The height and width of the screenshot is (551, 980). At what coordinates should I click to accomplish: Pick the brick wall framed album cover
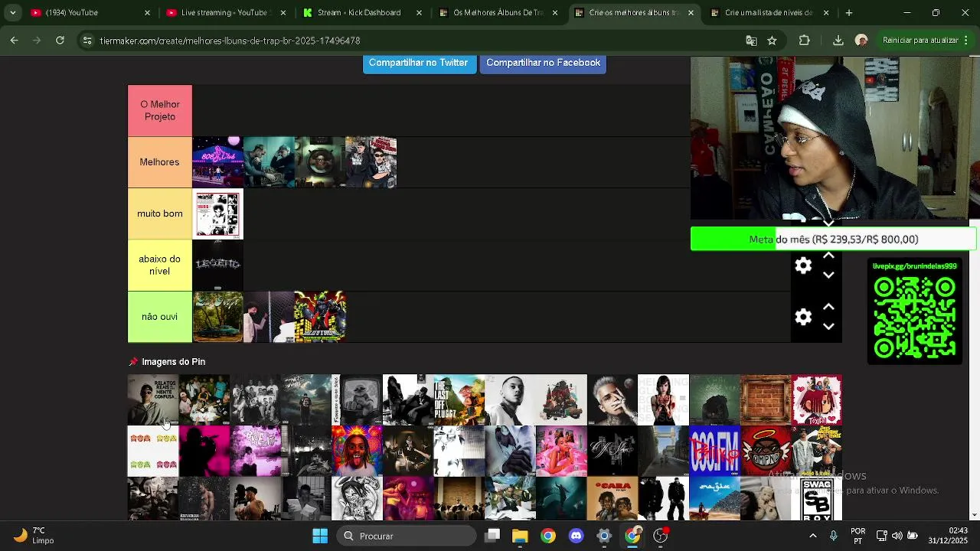[x=766, y=399]
